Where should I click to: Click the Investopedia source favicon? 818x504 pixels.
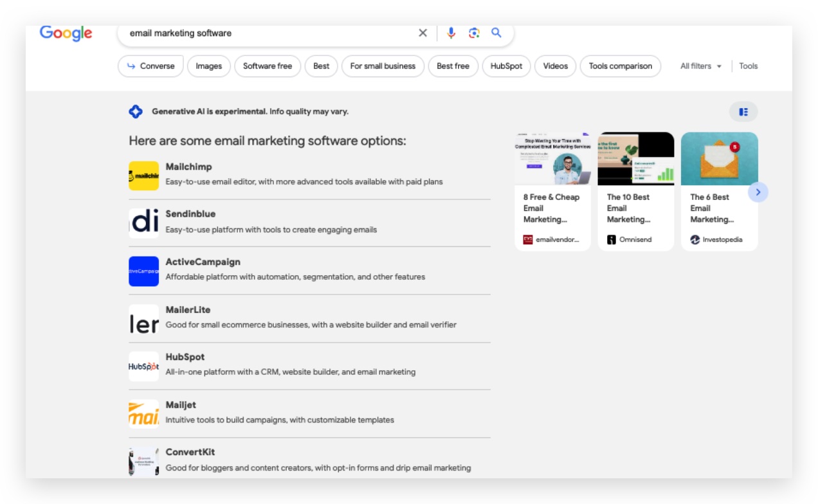pos(695,240)
